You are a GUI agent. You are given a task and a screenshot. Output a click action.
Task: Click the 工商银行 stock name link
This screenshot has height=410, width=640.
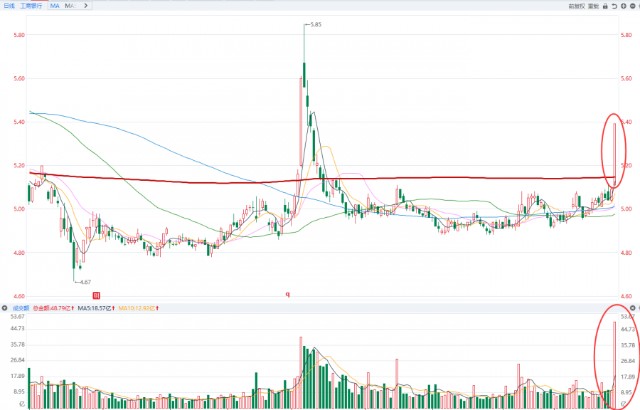tap(32, 5)
